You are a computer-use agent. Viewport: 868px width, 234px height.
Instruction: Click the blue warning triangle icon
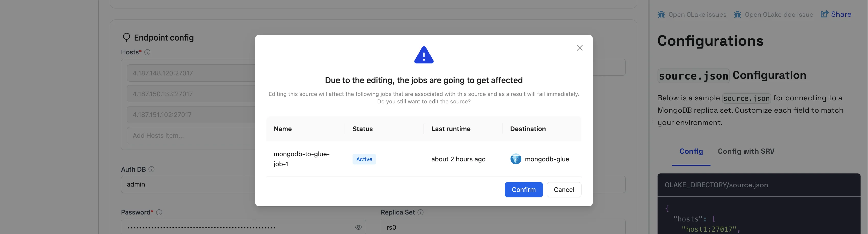(423, 55)
